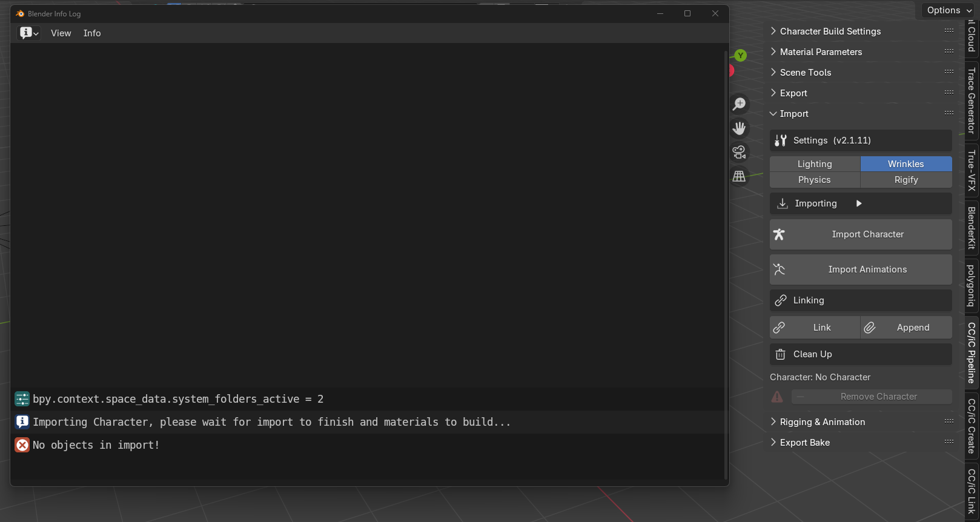Screen dimensions: 980x522
Task: Open the True-VFX sidebar tab
Action: click(x=972, y=171)
